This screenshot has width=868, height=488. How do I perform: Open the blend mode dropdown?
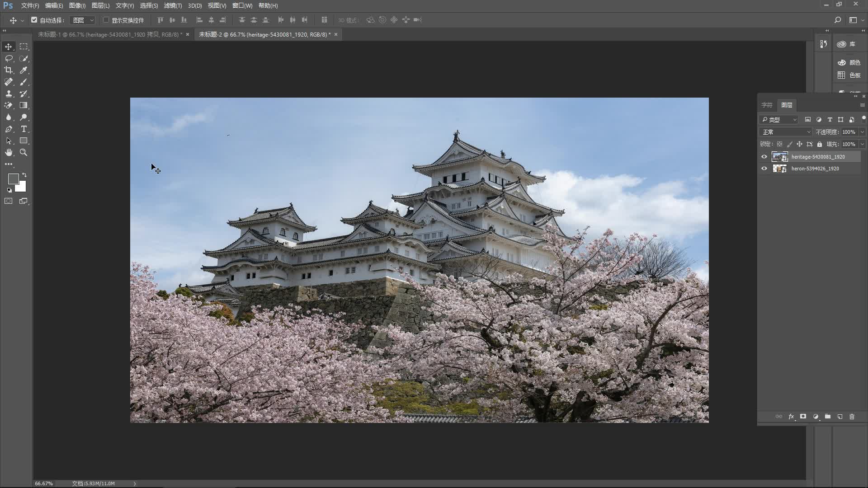(x=786, y=132)
